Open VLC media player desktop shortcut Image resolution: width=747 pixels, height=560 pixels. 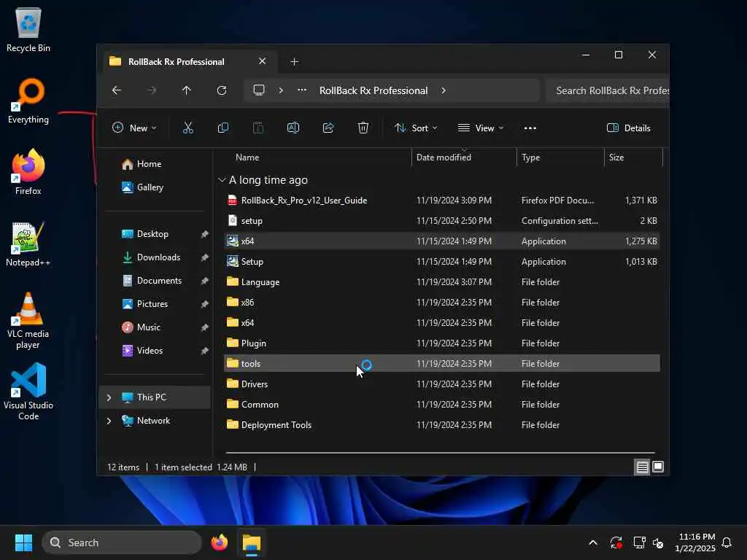[28, 321]
